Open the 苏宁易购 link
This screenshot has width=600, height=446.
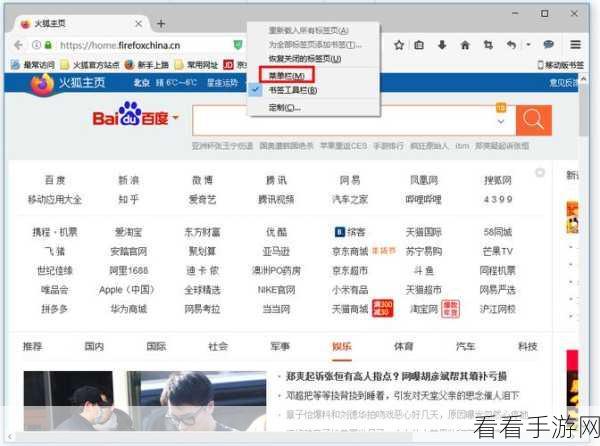[x=424, y=251]
